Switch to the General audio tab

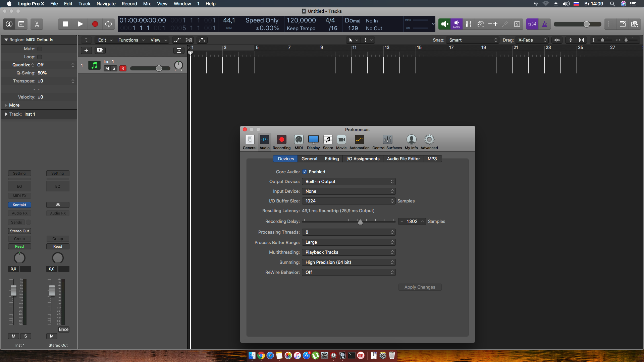(309, 159)
